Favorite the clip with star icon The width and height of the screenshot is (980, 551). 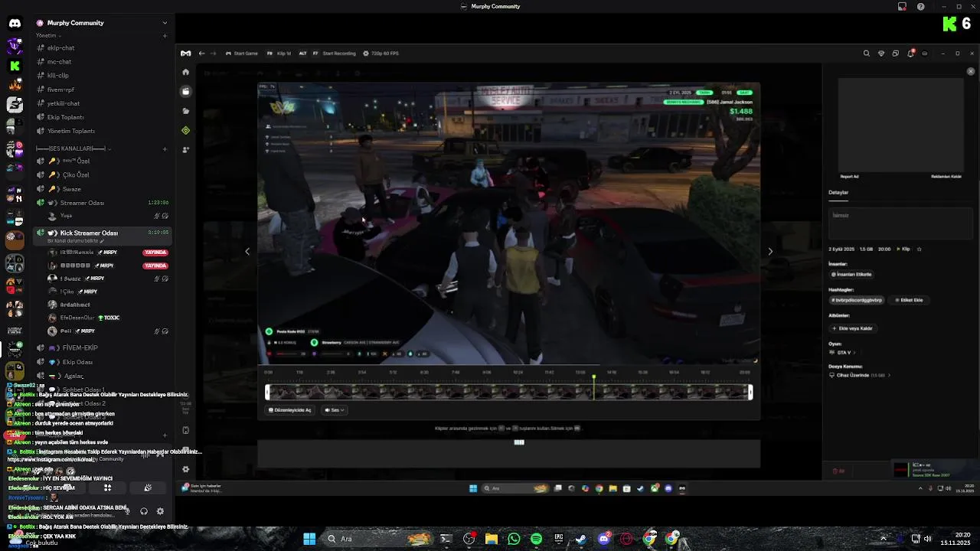pyautogui.click(x=919, y=249)
